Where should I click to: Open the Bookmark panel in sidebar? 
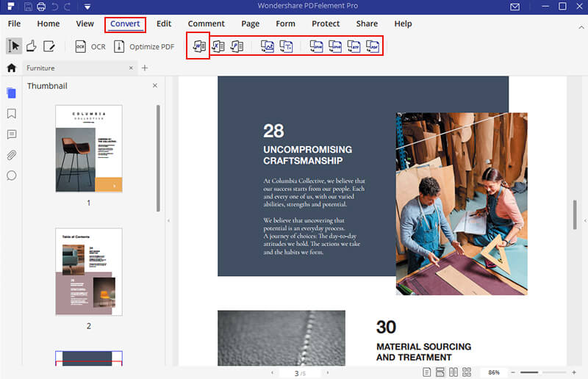pyautogui.click(x=11, y=114)
